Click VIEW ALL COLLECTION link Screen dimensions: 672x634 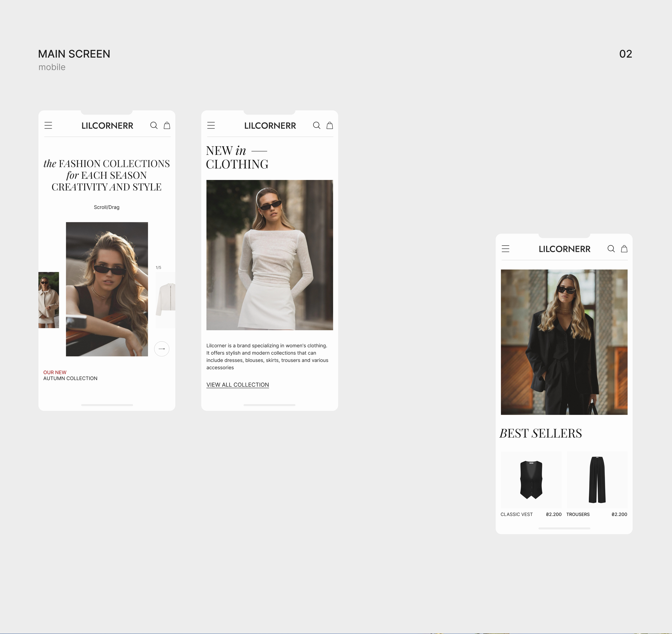237,385
